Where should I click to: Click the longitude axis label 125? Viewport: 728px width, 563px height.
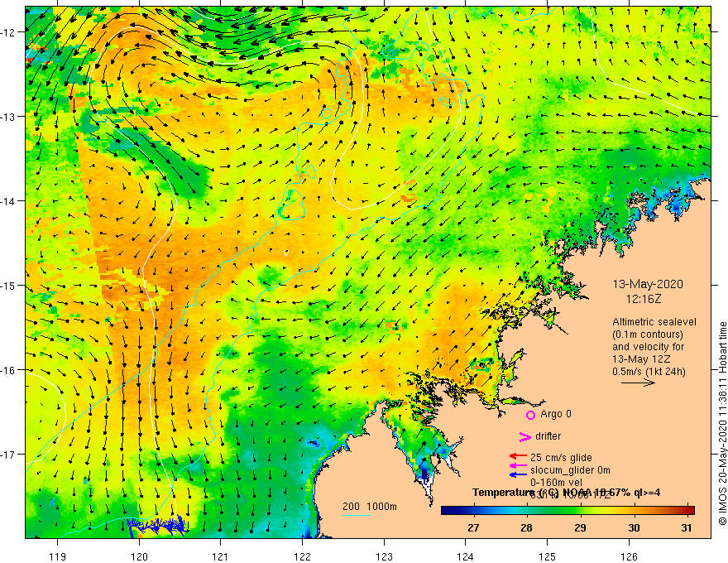click(x=548, y=556)
